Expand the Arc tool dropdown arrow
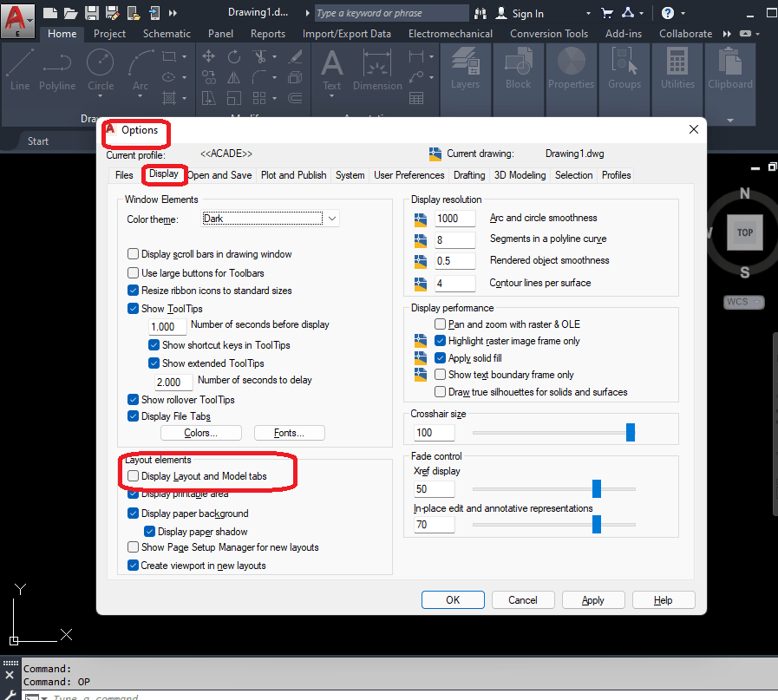Image resolution: width=778 pixels, height=700 pixels. coord(140,95)
